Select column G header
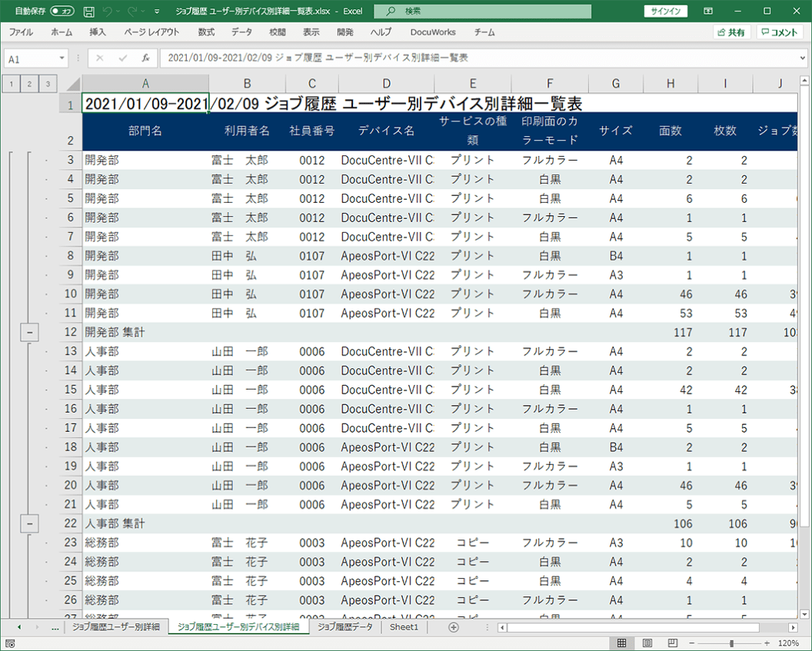Image resolution: width=812 pixels, height=651 pixels. pyautogui.click(x=616, y=84)
